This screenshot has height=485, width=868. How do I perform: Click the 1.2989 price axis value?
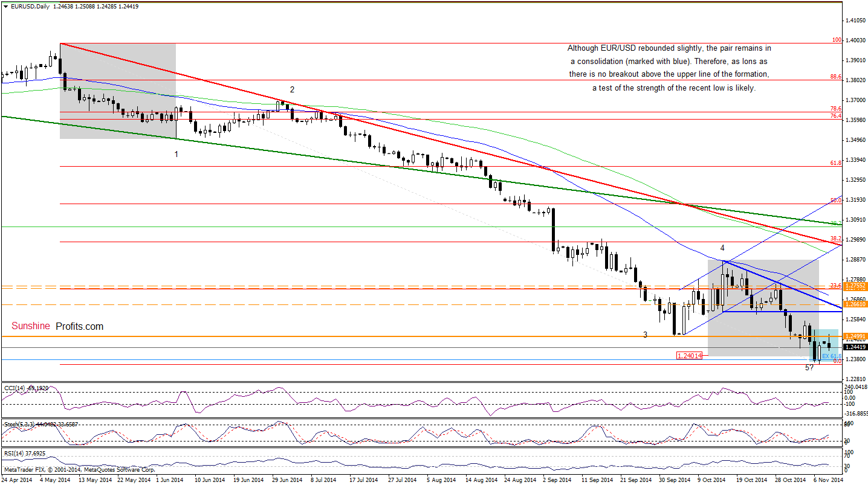point(857,240)
